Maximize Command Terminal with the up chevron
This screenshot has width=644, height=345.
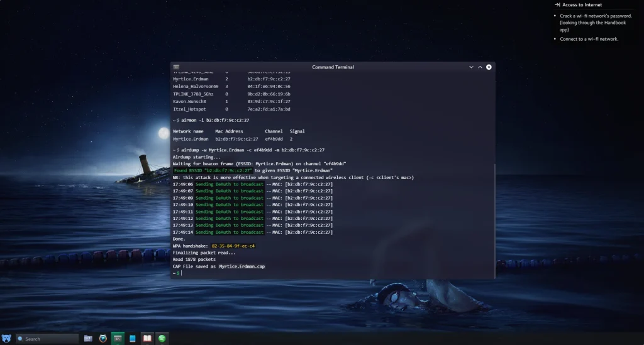point(480,67)
